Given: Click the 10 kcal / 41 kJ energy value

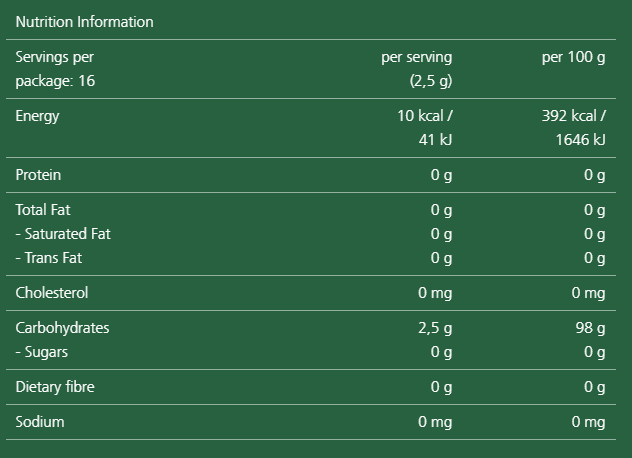Looking at the screenshot, I should tap(424, 128).
